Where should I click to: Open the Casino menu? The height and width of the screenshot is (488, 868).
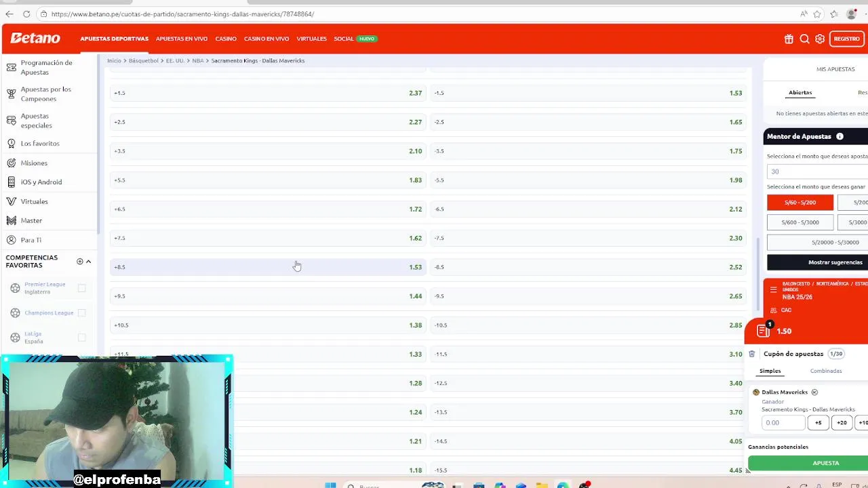(226, 39)
